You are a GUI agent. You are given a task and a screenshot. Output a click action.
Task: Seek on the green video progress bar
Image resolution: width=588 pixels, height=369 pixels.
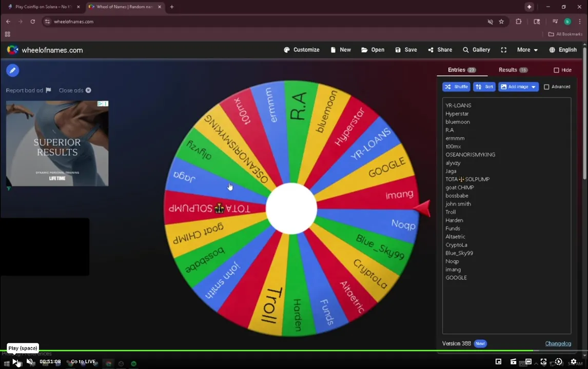pos(266,351)
